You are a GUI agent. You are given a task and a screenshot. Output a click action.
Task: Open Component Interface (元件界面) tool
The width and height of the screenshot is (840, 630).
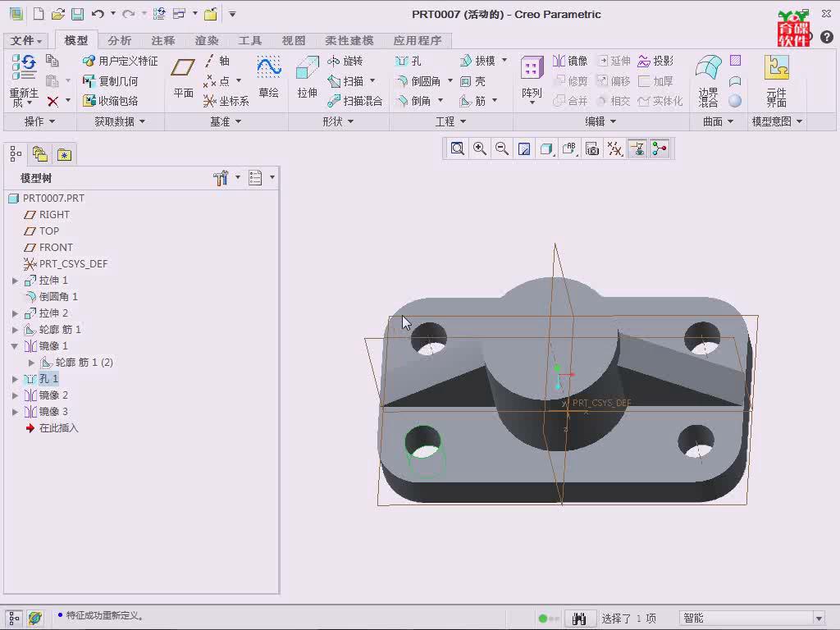click(776, 80)
